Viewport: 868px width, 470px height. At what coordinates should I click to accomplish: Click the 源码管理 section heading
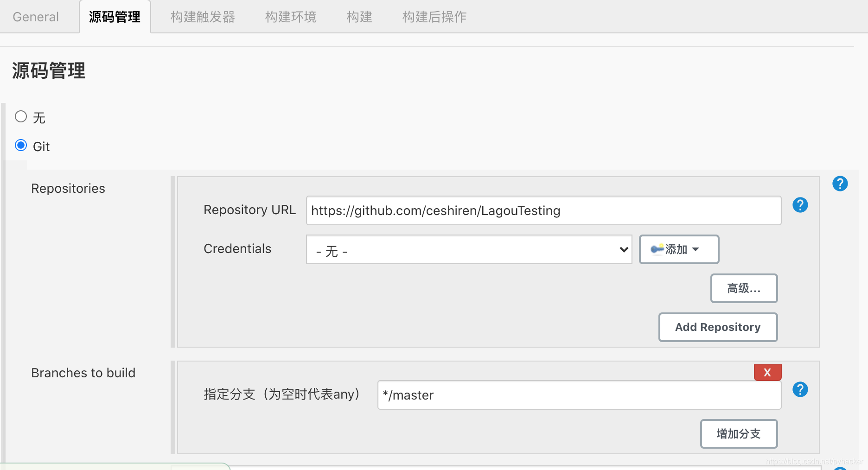point(49,71)
